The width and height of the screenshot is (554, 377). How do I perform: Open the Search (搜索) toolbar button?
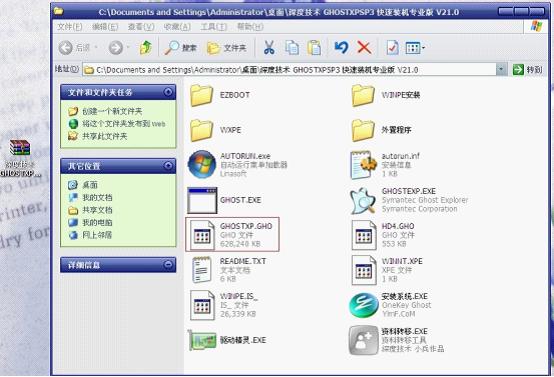[180, 48]
